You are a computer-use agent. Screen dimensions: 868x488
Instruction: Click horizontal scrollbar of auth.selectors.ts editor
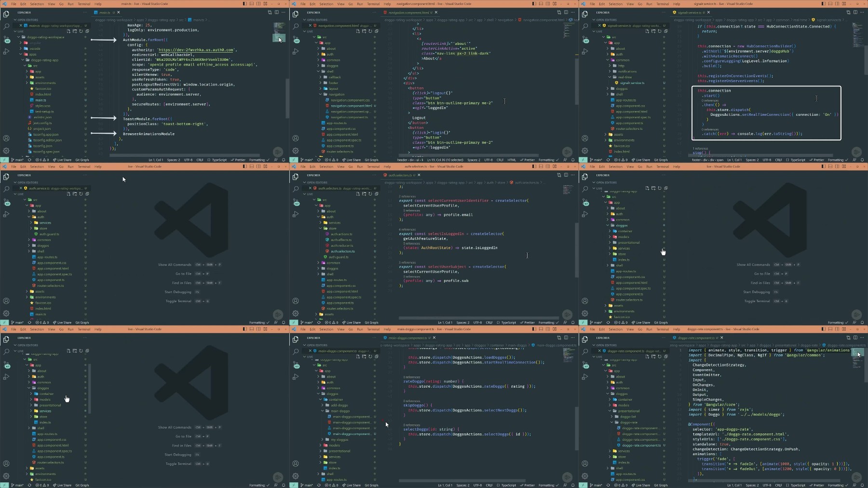479,318
